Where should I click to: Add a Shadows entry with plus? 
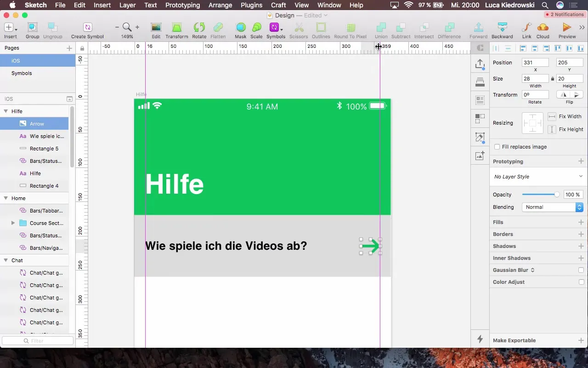(581, 246)
